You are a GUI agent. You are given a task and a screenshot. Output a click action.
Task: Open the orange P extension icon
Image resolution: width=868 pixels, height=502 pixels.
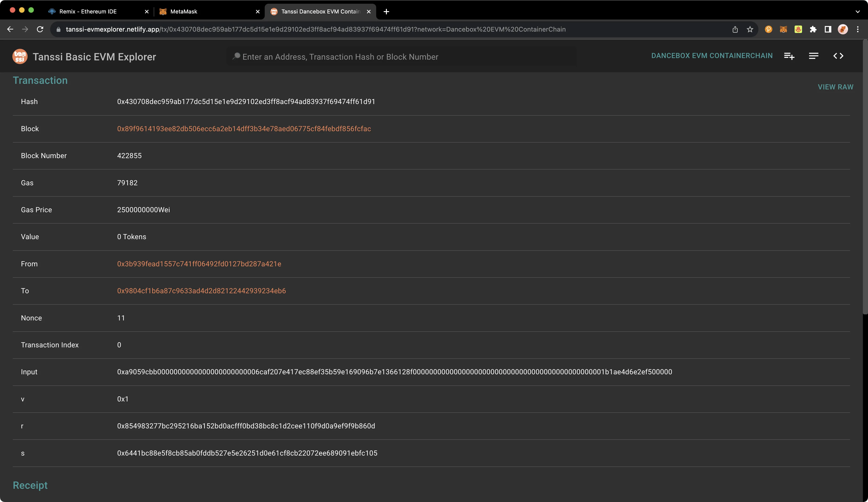click(768, 29)
